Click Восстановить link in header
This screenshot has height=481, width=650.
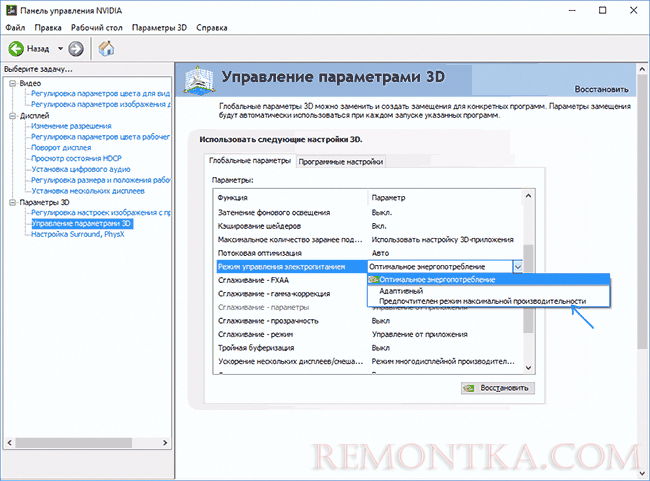point(601,89)
